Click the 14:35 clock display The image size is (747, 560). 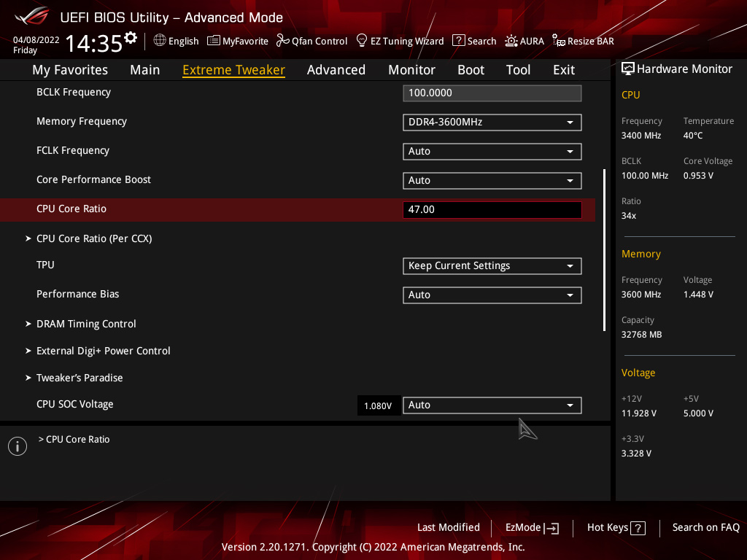click(94, 44)
